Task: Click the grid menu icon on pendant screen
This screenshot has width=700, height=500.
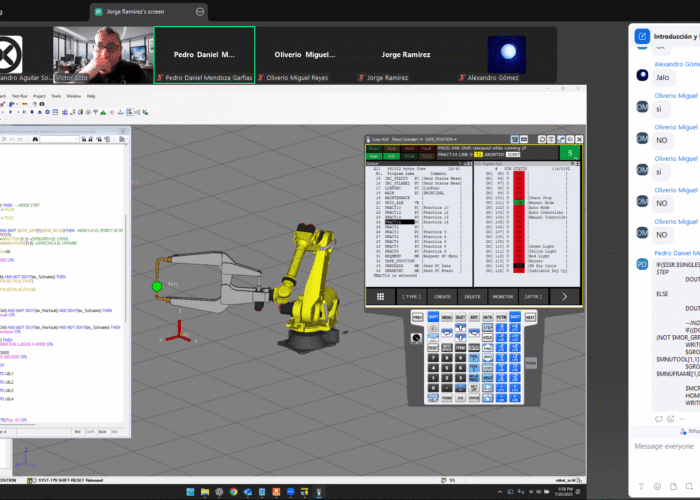Action: coord(380,297)
